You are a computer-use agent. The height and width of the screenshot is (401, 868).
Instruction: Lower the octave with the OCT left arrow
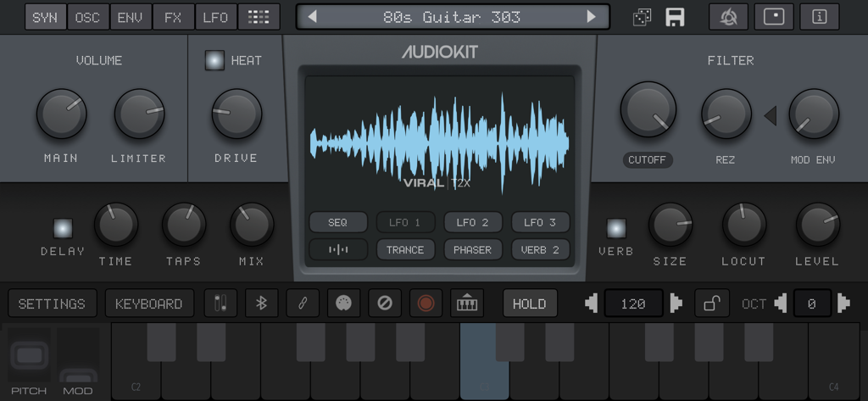click(x=781, y=304)
